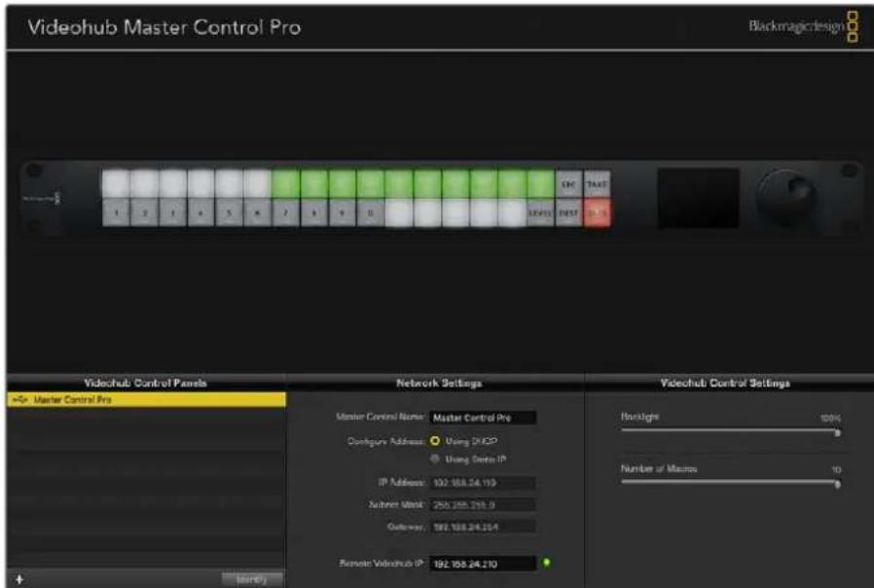Image resolution: width=874 pixels, height=588 pixels.
Task: Select panel number button 0
Action: point(371,213)
